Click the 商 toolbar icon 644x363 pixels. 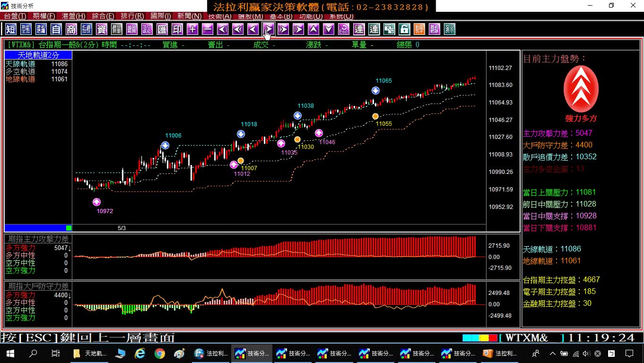point(71,29)
